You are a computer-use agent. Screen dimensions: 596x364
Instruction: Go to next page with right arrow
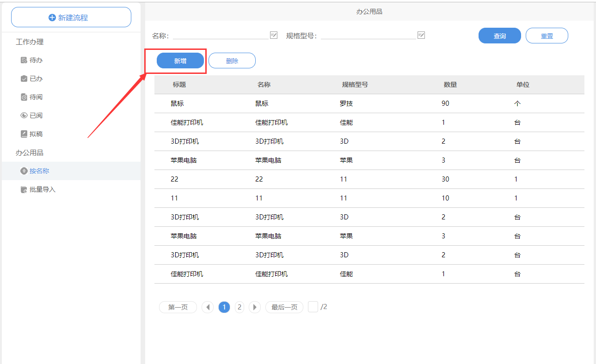tap(255, 307)
